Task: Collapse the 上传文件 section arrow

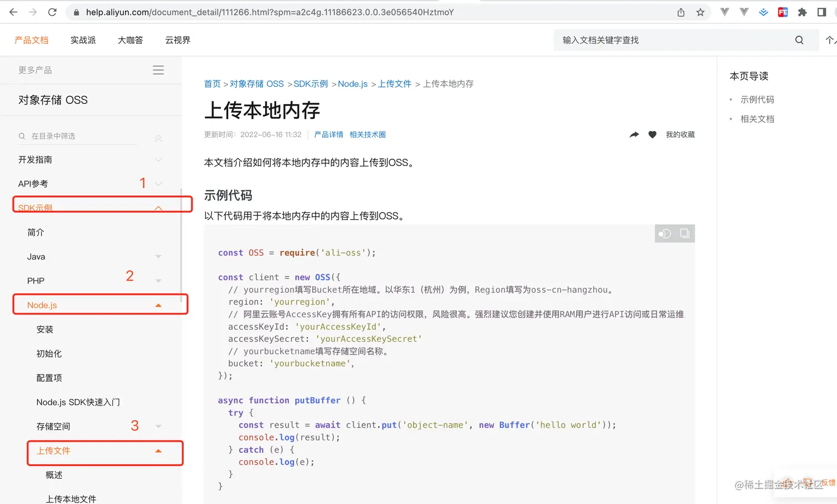Action: [x=158, y=451]
